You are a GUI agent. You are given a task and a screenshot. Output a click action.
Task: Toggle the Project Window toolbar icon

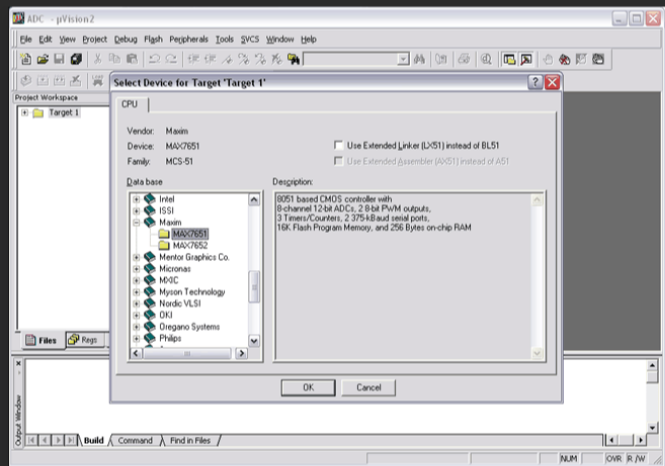pyautogui.click(x=509, y=59)
